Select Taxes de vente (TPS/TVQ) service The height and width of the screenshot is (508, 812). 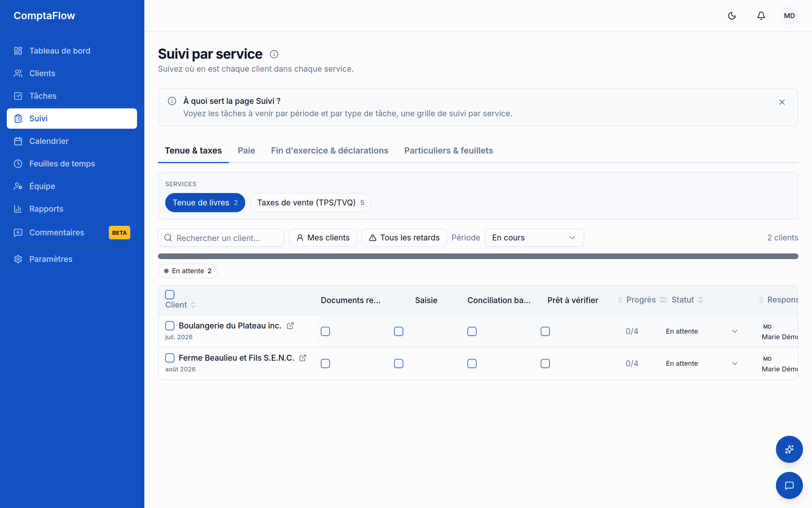coord(311,203)
